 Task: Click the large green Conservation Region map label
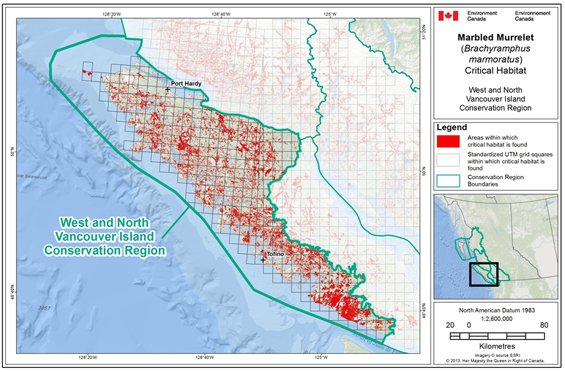pos(104,236)
